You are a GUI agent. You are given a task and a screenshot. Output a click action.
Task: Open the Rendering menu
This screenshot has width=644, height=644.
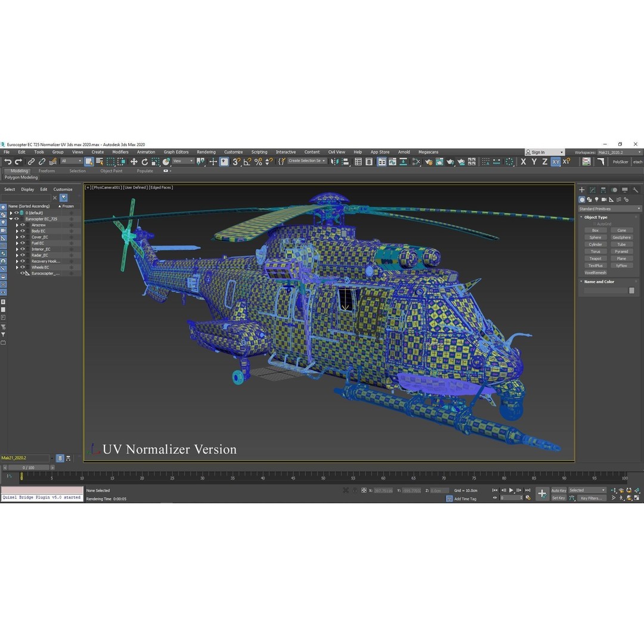click(x=206, y=152)
